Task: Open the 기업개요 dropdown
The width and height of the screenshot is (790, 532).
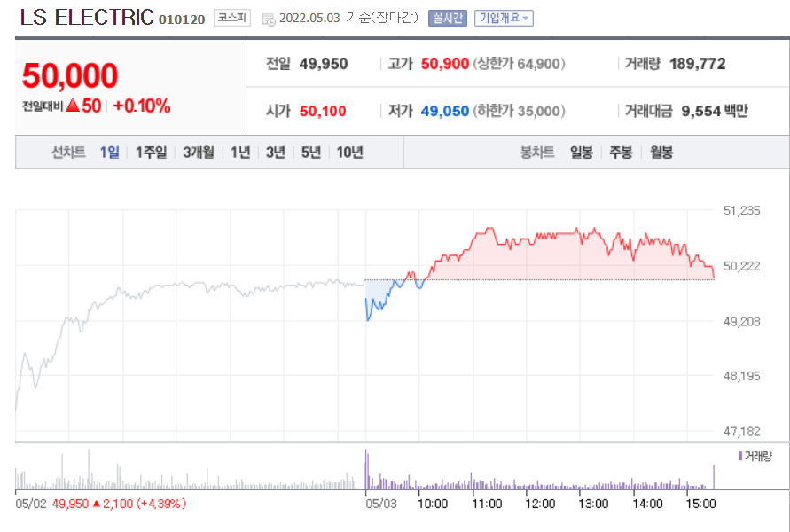Action: point(504,18)
